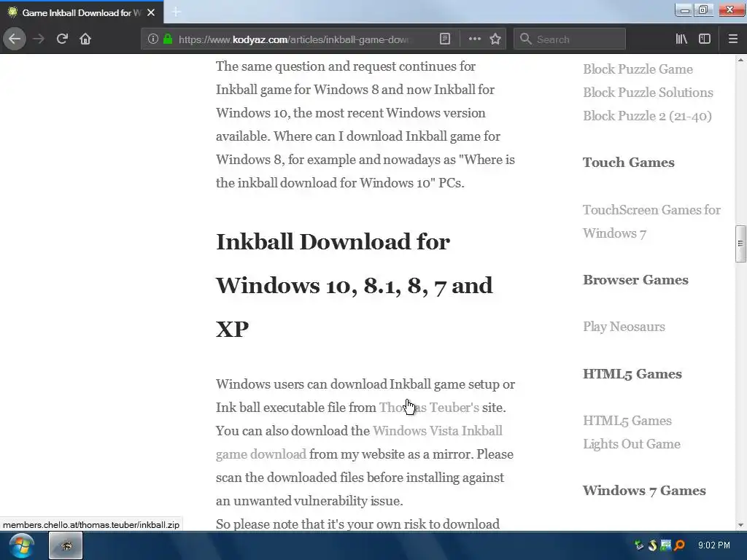
Task: Go back to the previous page
Action: (x=15, y=39)
